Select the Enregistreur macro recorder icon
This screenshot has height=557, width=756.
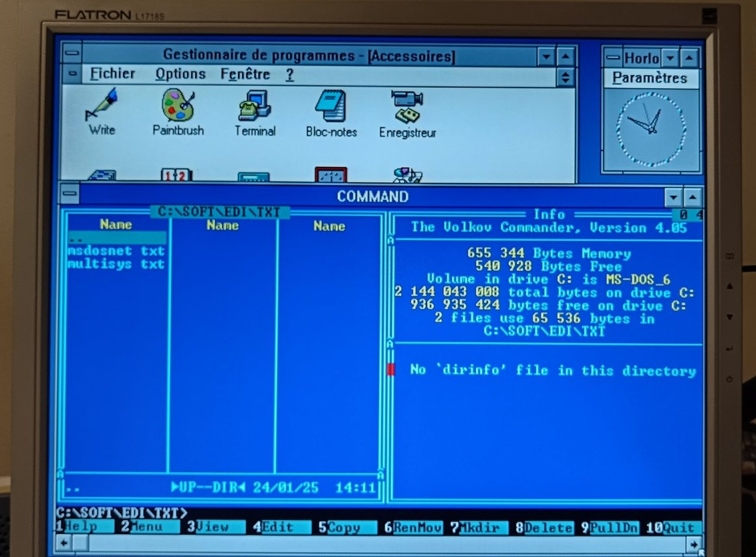tap(407, 115)
